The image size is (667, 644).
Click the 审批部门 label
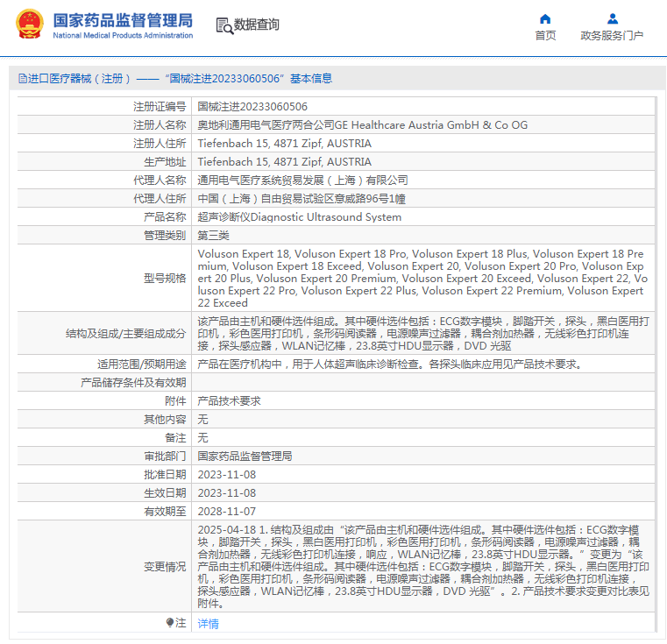[165, 456]
